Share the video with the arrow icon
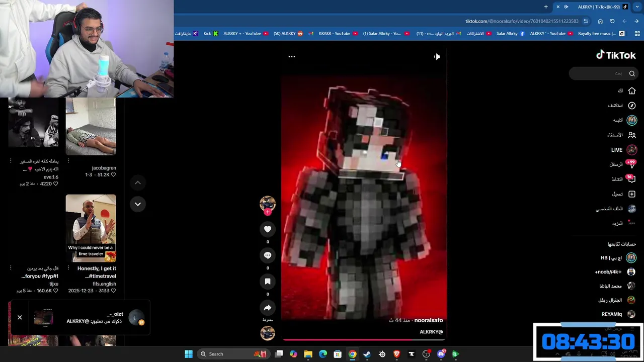Image resolution: width=644 pixels, height=362 pixels. [x=268, y=308]
